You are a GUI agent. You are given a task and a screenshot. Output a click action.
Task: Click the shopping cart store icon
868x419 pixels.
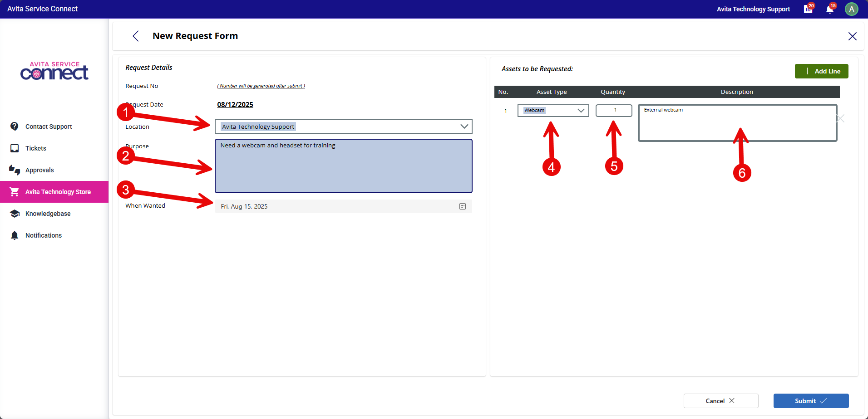(x=15, y=192)
